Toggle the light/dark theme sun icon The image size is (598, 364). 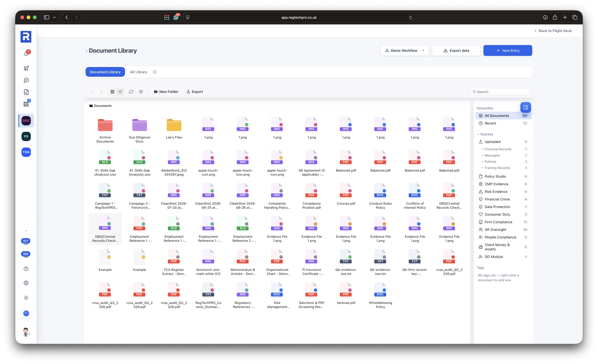[26, 298]
